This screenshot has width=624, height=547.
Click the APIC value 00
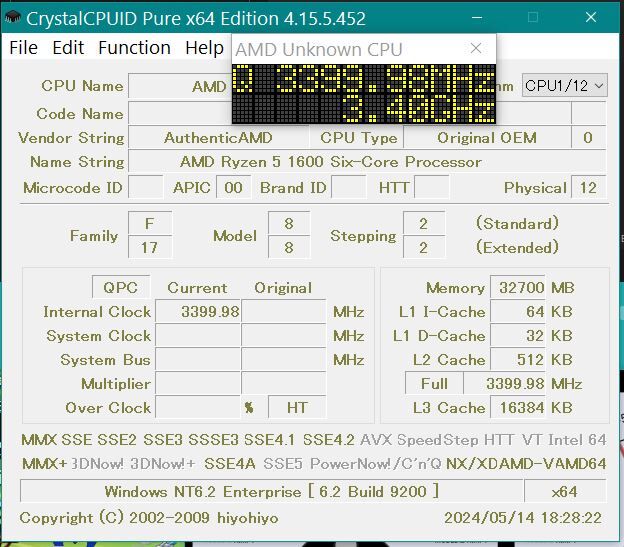coord(233,187)
